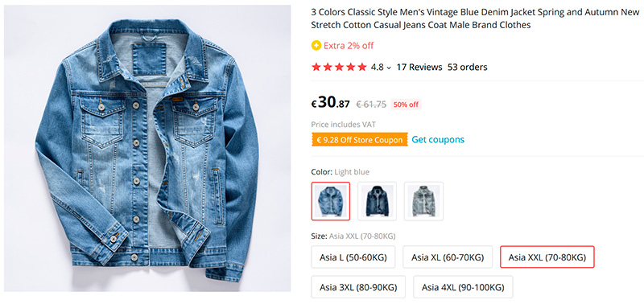Click the 50% off discount badge
The width and height of the screenshot is (644, 304).
coord(406,105)
